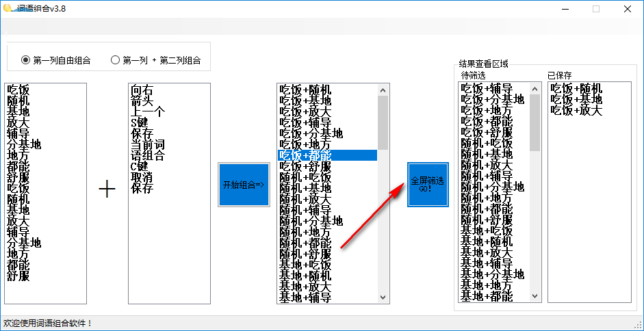Select 吃饭+辅导 in the 待筛选 list
The image size is (644, 331).
(487, 88)
